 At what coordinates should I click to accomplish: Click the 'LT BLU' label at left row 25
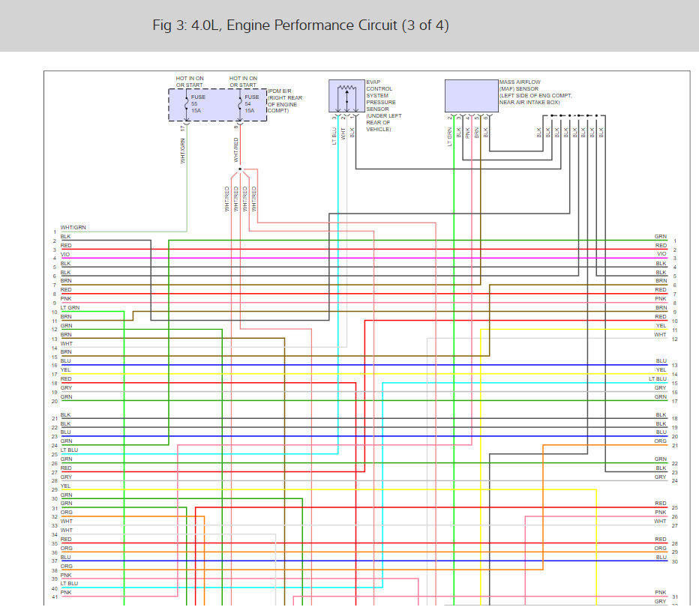pyautogui.click(x=69, y=450)
